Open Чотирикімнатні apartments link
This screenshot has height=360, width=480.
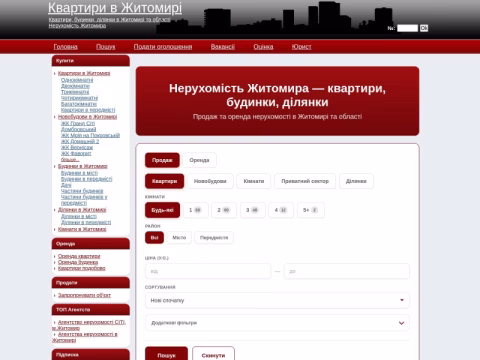(79, 98)
